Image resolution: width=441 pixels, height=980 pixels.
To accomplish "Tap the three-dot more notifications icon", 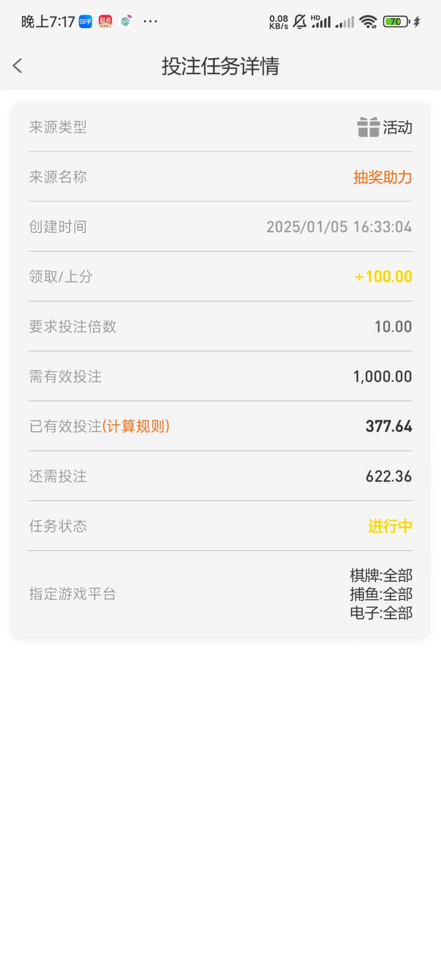I will coord(150,22).
